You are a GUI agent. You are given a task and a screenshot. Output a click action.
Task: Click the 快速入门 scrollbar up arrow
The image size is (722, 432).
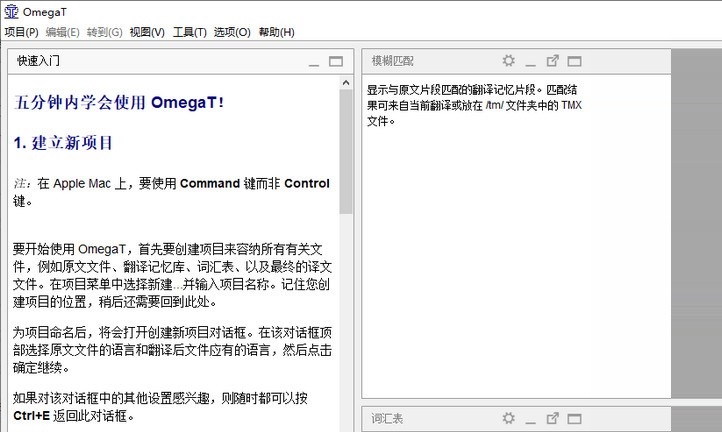pos(346,83)
